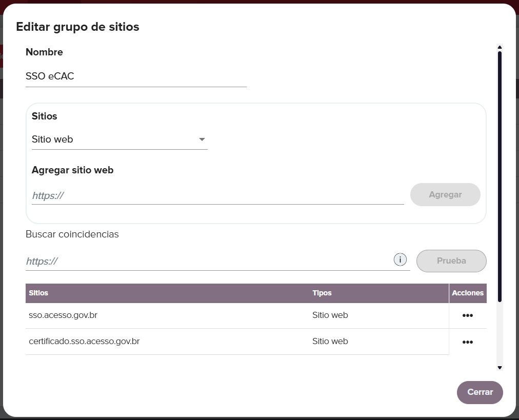The height and width of the screenshot is (420, 519).
Task: Click Sitio web type in certificado.sso.acesso.gov.br row
Action: pyautogui.click(x=330, y=341)
